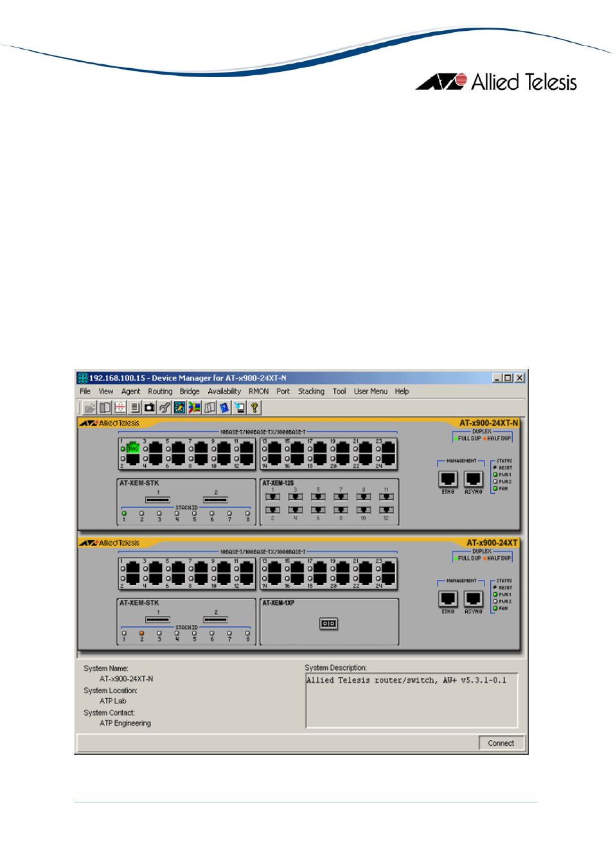Open the Tool menu

tap(339, 392)
